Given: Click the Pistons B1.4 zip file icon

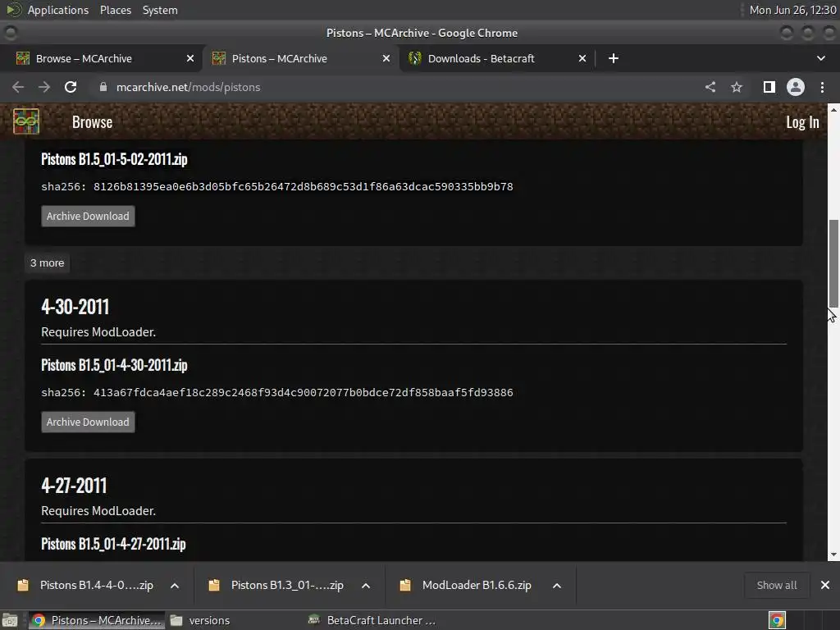Looking at the screenshot, I should (23, 585).
